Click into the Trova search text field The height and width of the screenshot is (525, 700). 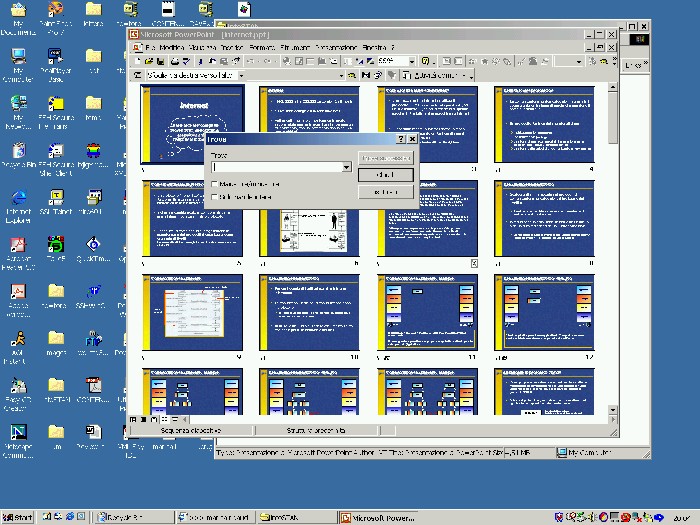(x=277, y=167)
